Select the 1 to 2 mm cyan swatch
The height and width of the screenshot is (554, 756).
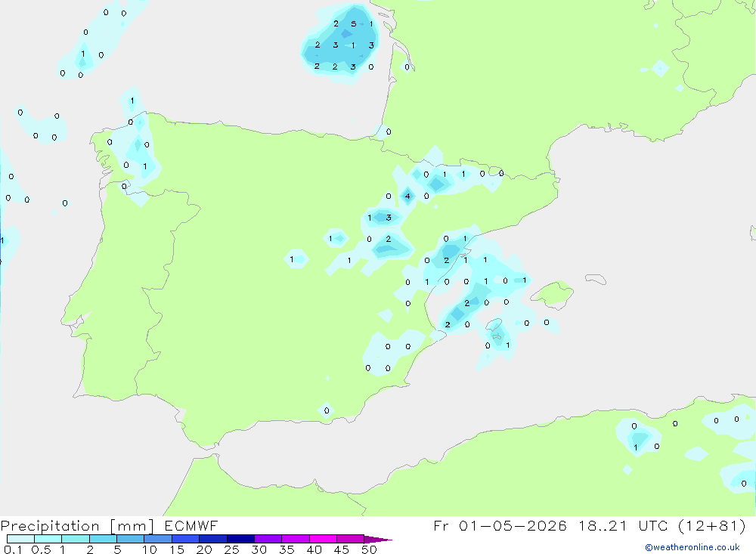[75, 539]
